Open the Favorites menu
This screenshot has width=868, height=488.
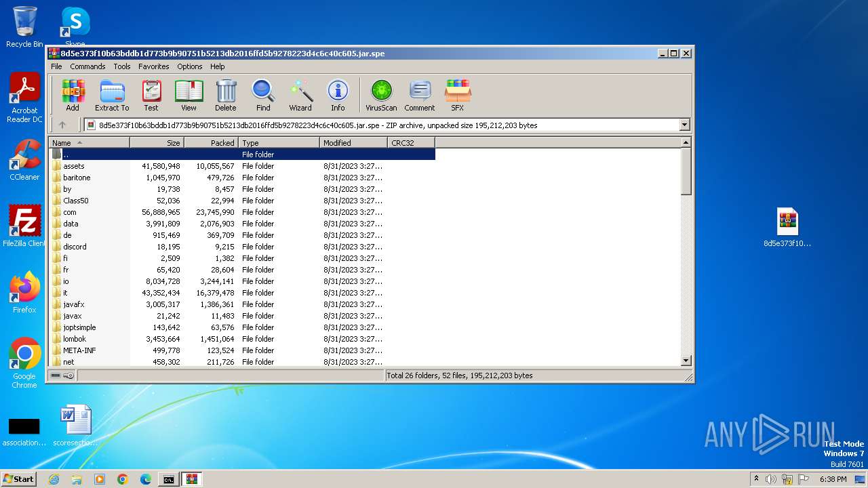point(154,66)
